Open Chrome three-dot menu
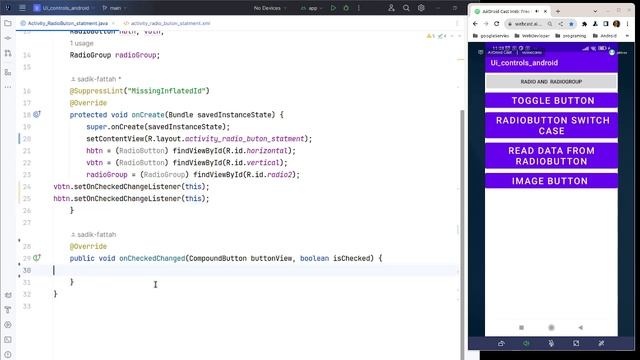The width and height of the screenshot is (640, 360). 627,24
